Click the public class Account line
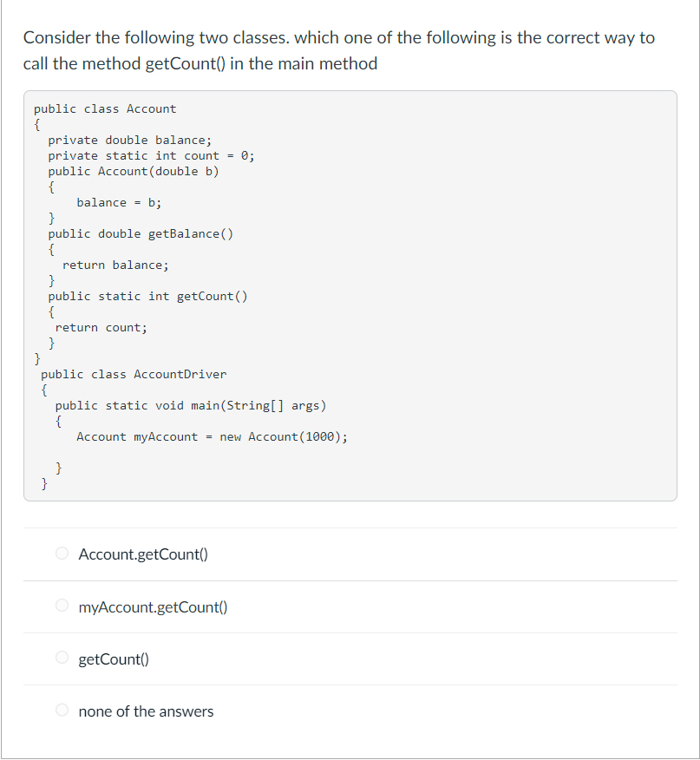This screenshot has width=700, height=760. (x=103, y=108)
